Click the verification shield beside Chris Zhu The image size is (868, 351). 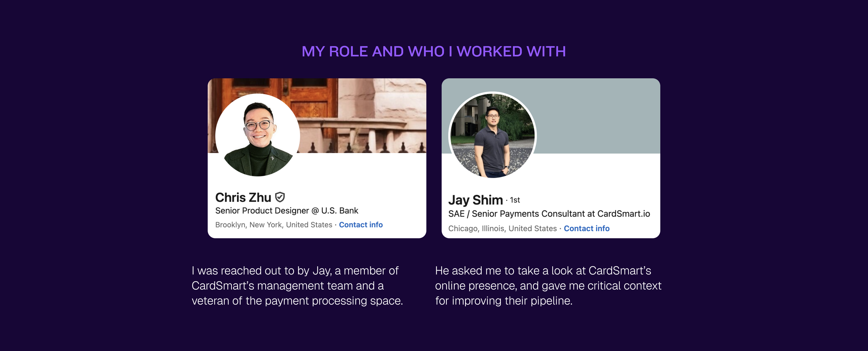pos(280,197)
